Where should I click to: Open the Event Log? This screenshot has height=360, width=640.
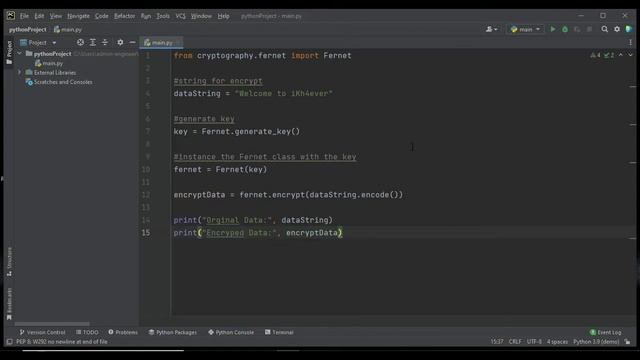coord(606,332)
